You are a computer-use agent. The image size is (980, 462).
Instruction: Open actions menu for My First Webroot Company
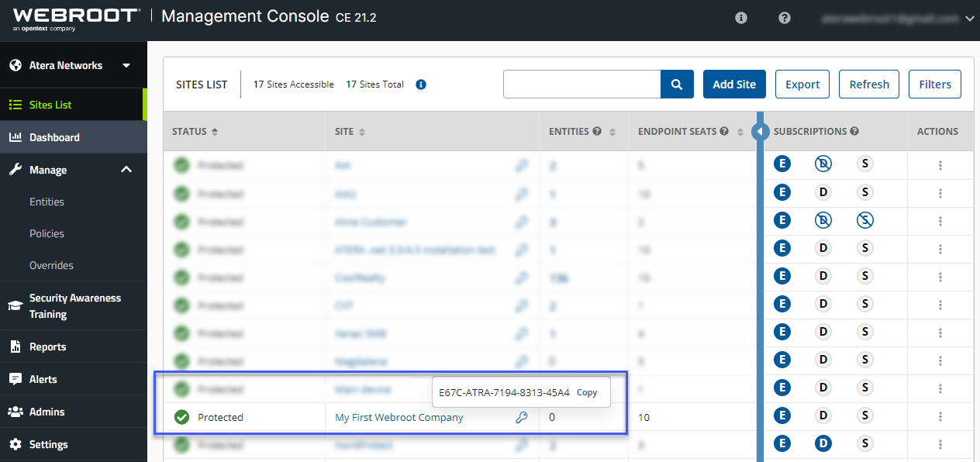click(x=940, y=418)
